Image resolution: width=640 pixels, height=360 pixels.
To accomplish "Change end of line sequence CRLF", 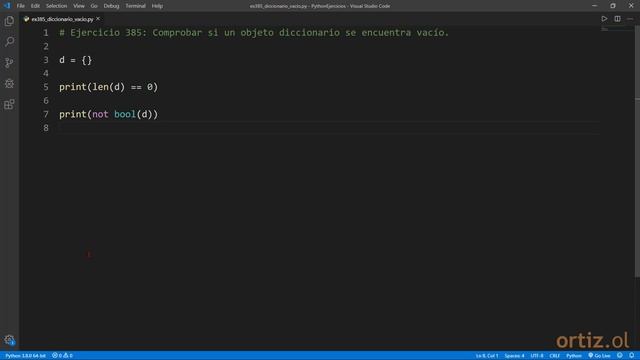I will pos(554,356).
